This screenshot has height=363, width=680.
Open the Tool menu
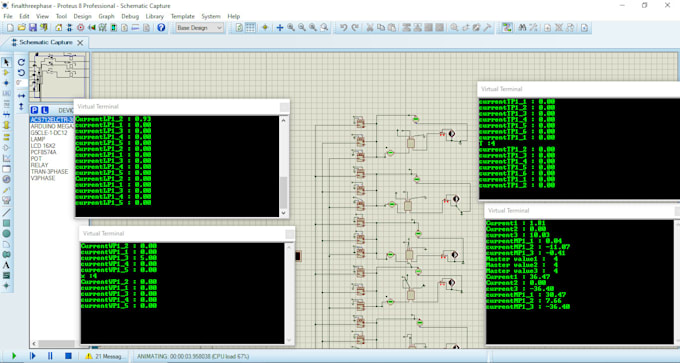click(61, 16)
